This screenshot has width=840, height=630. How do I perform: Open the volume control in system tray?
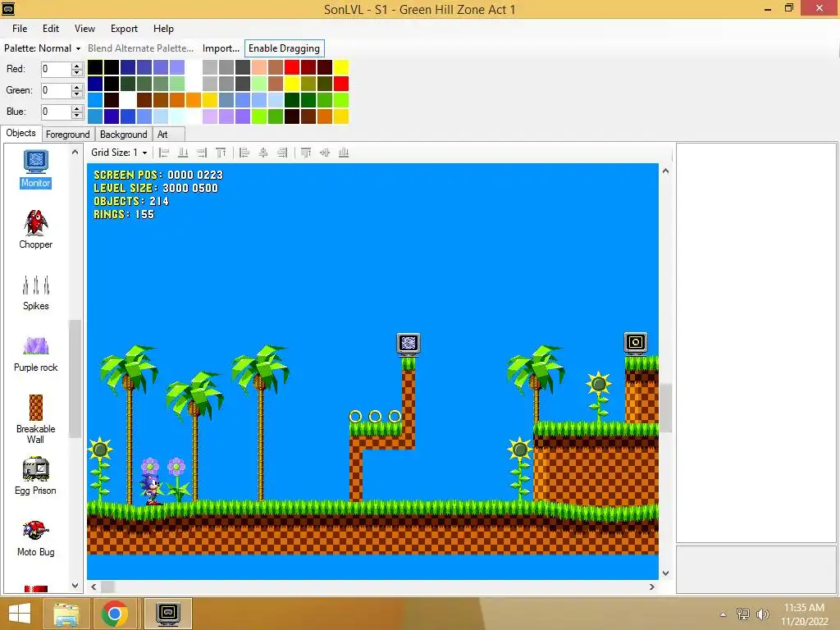pyautogui.click(x=762, y=614)
